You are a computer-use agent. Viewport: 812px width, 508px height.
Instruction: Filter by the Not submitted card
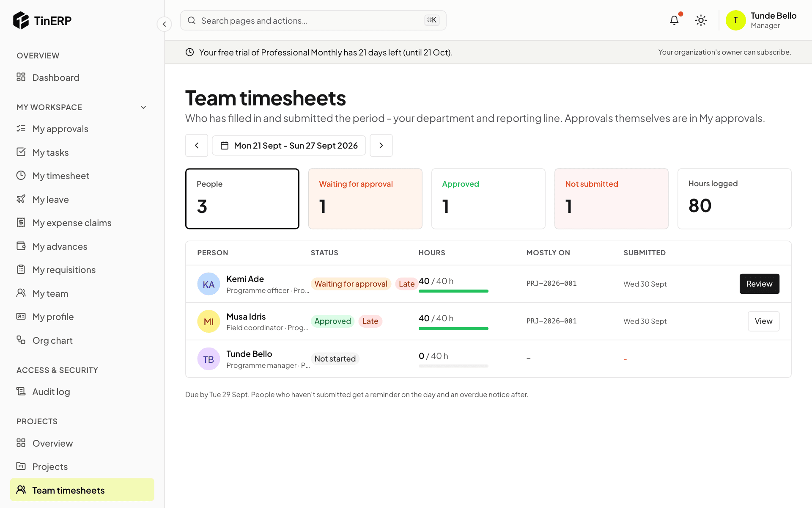612,199
